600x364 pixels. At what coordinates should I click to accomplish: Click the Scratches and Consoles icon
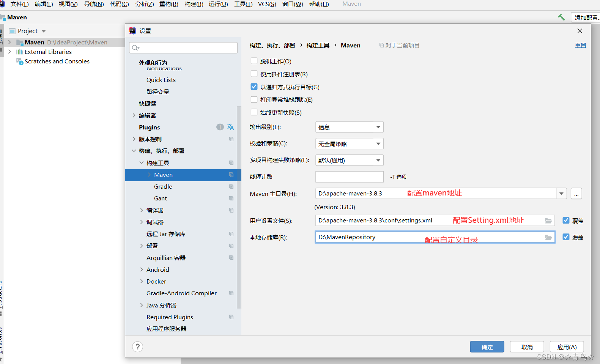point(20,61)
